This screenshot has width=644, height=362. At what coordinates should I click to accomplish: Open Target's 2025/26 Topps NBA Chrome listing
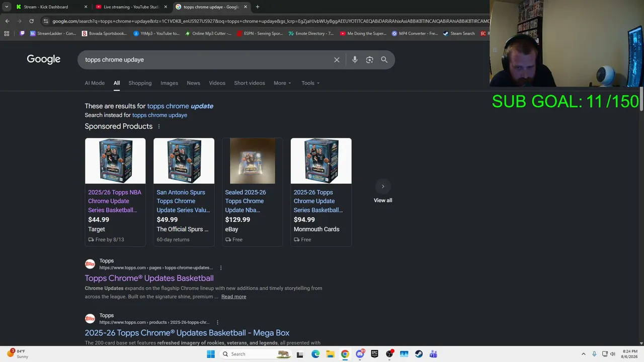(x=115, y=201)
